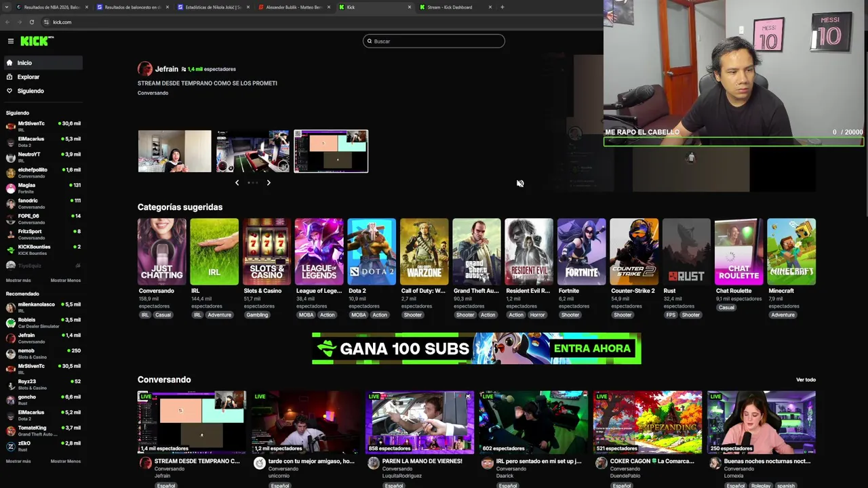Open Minecraft category card
The width and height of the screenshot is (868, 488).
tap(791, 251)
